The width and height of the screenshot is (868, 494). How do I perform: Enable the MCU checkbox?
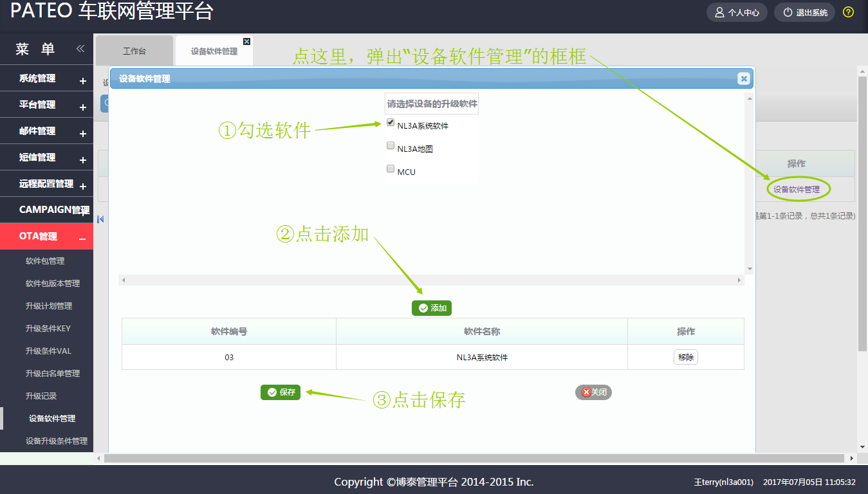pos(391,169)
